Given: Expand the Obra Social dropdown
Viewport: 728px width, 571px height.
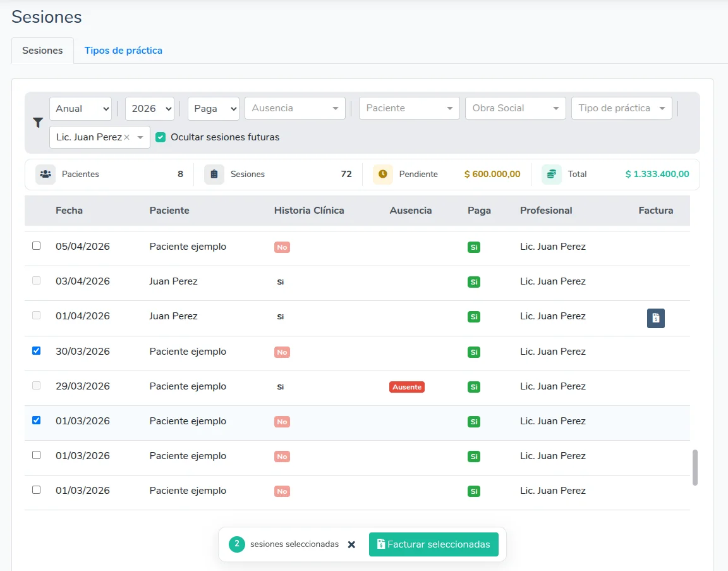Looking at the screenshot, I should tap(516, 108).
